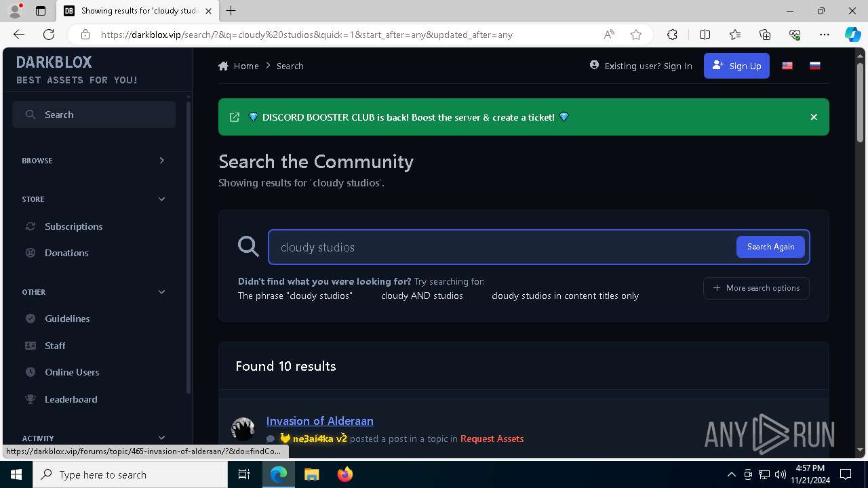The height and width of the screenshot is (488, 868).
Task: Open Task View on taskbar
Action: tap(244, 474)
